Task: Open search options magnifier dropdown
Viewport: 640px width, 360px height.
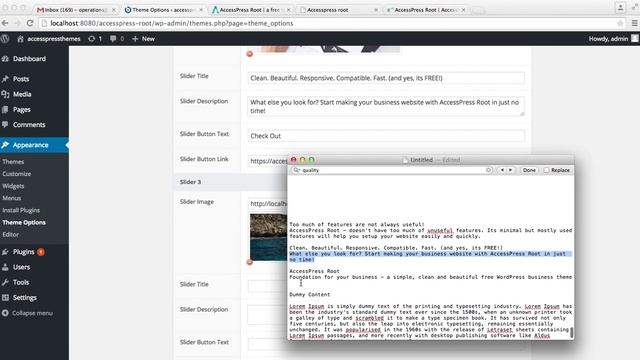Action: click(x=296, y=170)
